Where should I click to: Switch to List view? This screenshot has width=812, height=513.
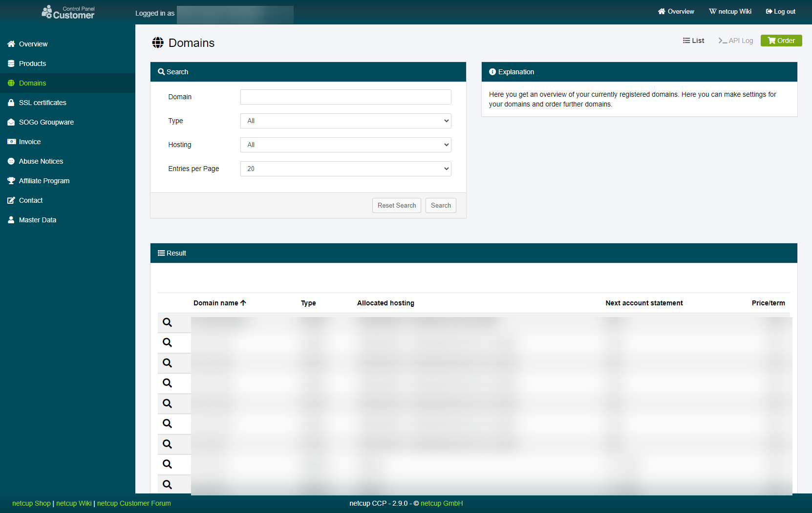tap(693, 41)
